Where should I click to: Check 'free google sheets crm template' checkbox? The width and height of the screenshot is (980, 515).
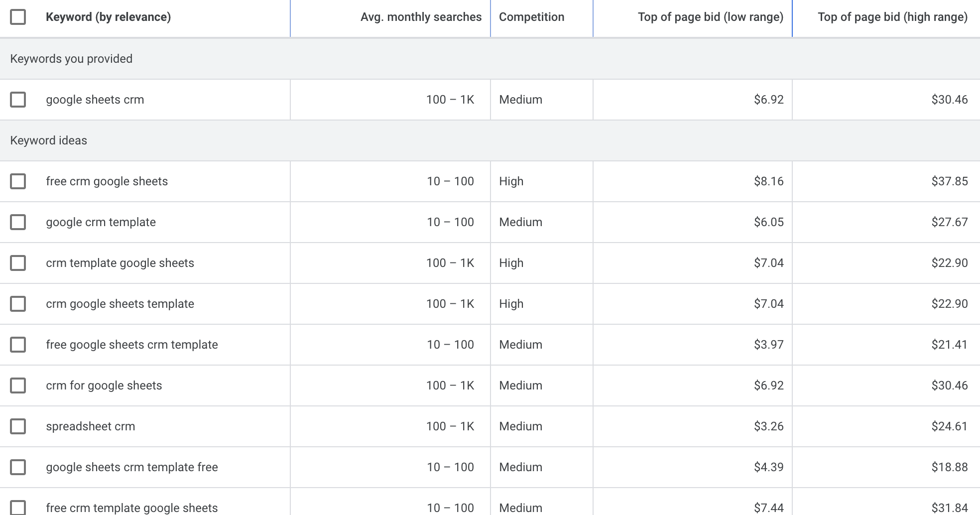[18, 345]
